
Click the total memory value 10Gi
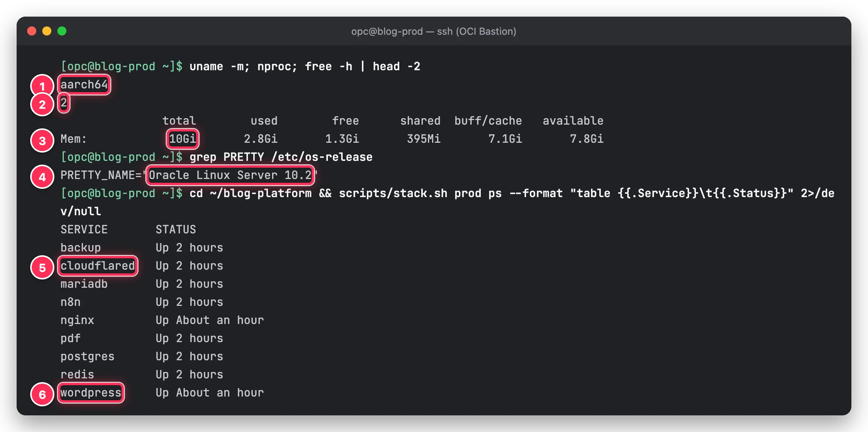coord(182,139)
